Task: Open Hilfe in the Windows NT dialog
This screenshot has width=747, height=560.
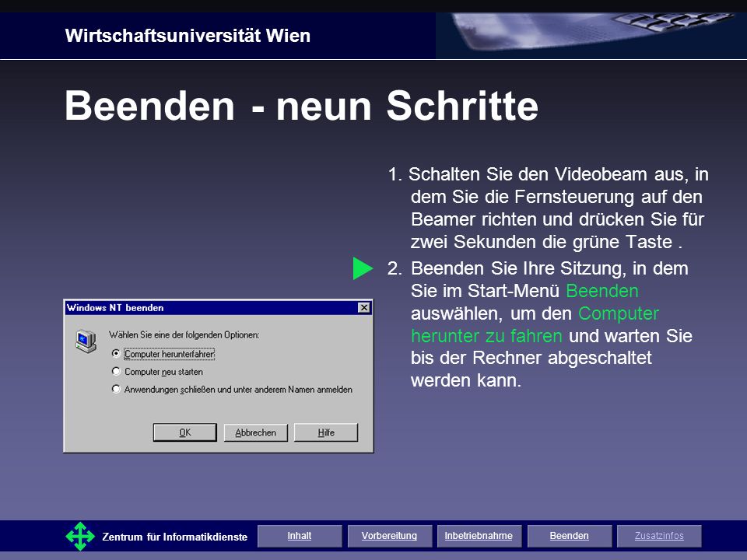Action: click(326, 432)
